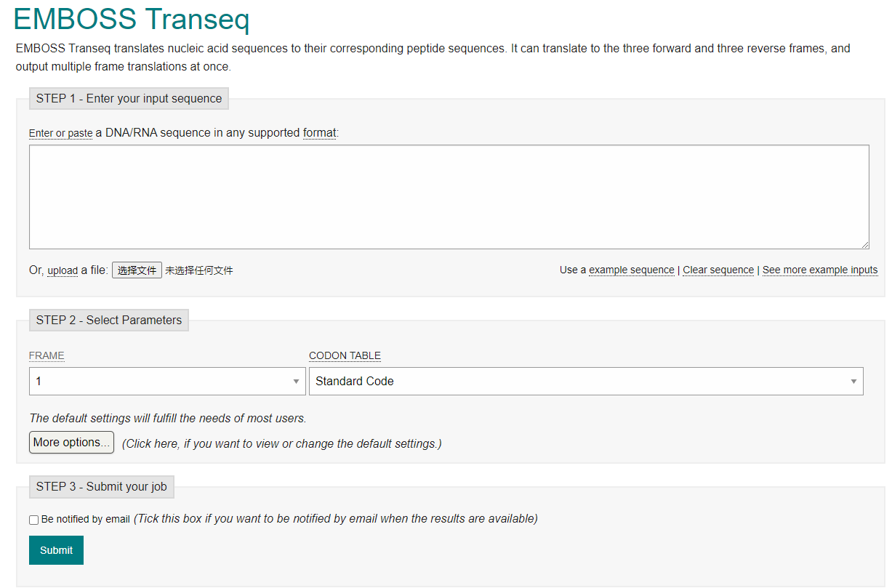Image resolution: width=892 pixels, height=588 pixels.
Task: Click the FRAME label help text
Action: click(x=47, y=355)
